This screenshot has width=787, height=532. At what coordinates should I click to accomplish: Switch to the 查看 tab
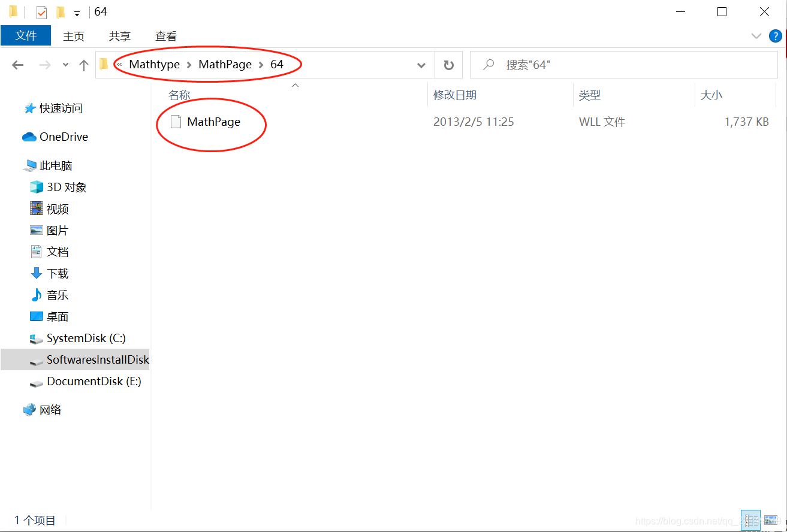pyautogui.click(x=165, y=35)
